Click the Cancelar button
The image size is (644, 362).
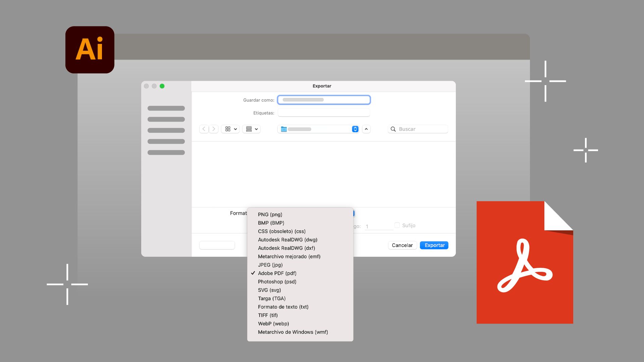[x=402, y=245]
